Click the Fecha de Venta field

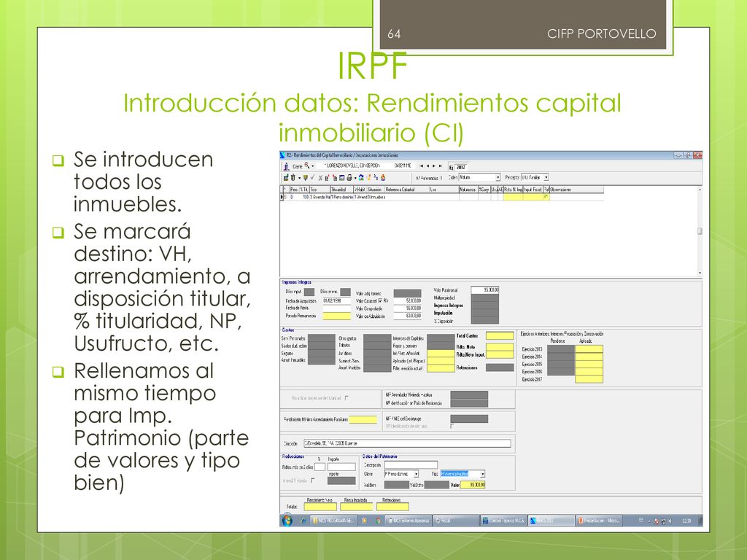pyautogui.click(x=336, y=308)
